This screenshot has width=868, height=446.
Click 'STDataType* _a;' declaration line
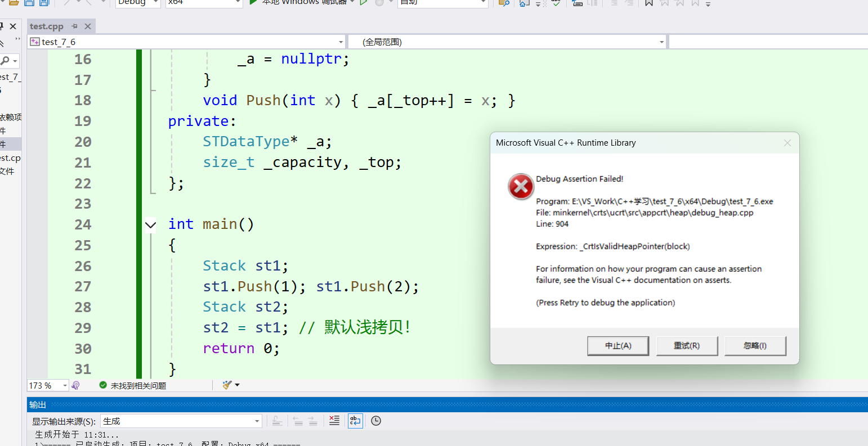click(x=267, y=142)
